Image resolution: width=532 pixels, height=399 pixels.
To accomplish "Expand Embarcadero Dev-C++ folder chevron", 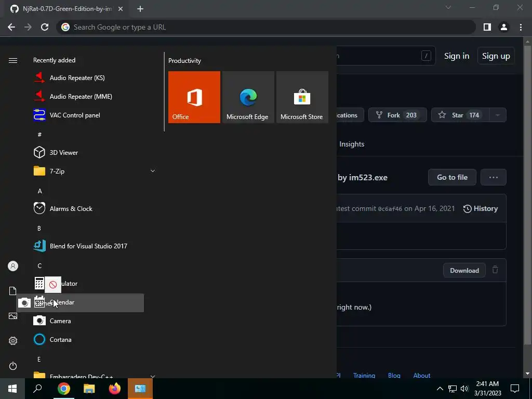I will click(153, 376).
